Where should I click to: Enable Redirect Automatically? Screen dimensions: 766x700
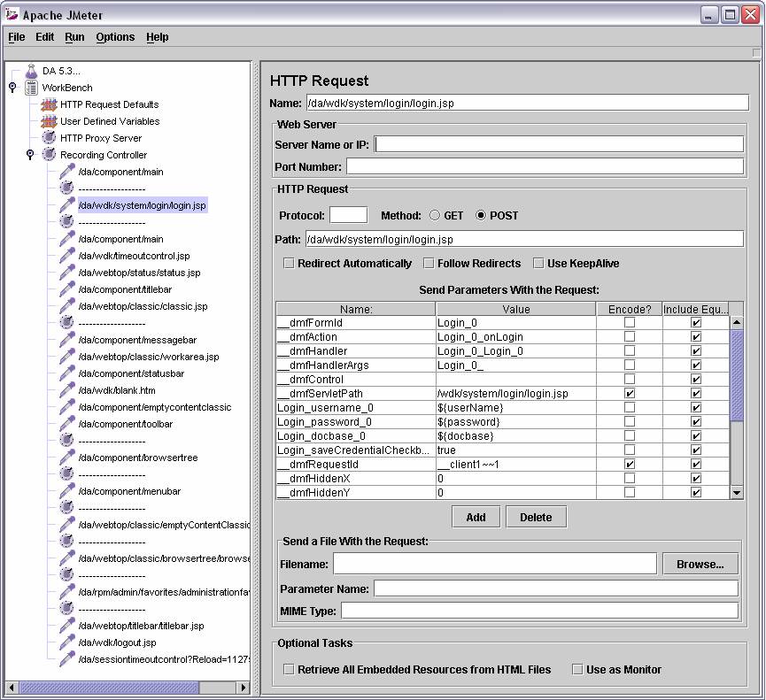click(288, 263)
